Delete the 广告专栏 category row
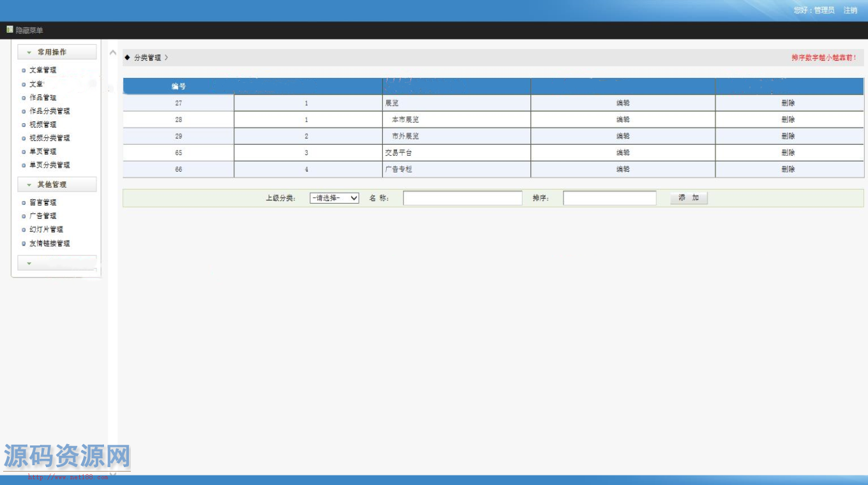 click(x=788, y=169)
